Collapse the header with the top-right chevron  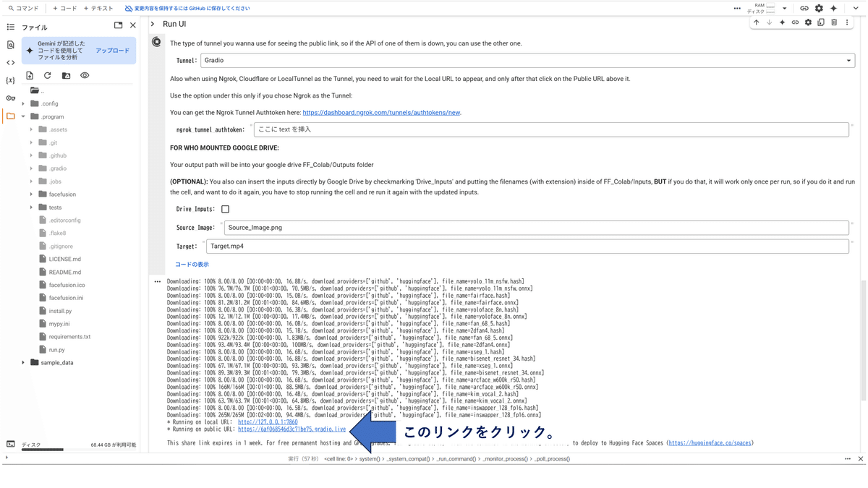coord(856,8)
